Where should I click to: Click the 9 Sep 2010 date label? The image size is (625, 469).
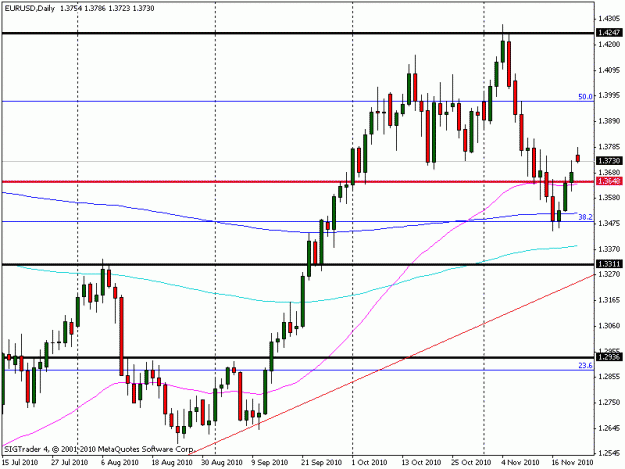pos(270,463)
